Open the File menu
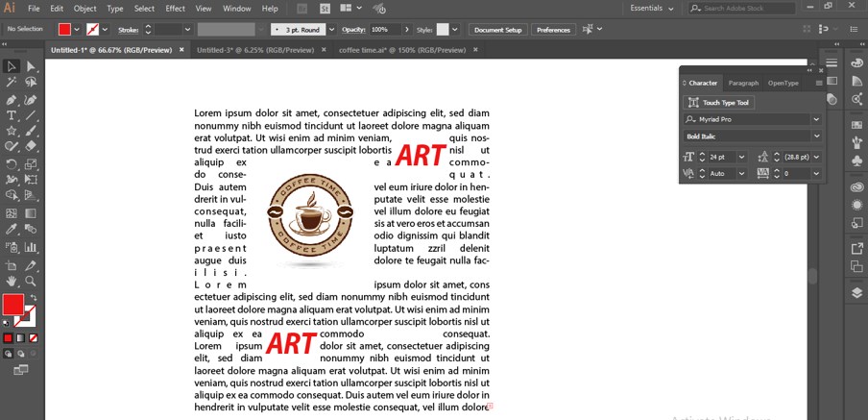The image size is (868, 420). [34, 9]
